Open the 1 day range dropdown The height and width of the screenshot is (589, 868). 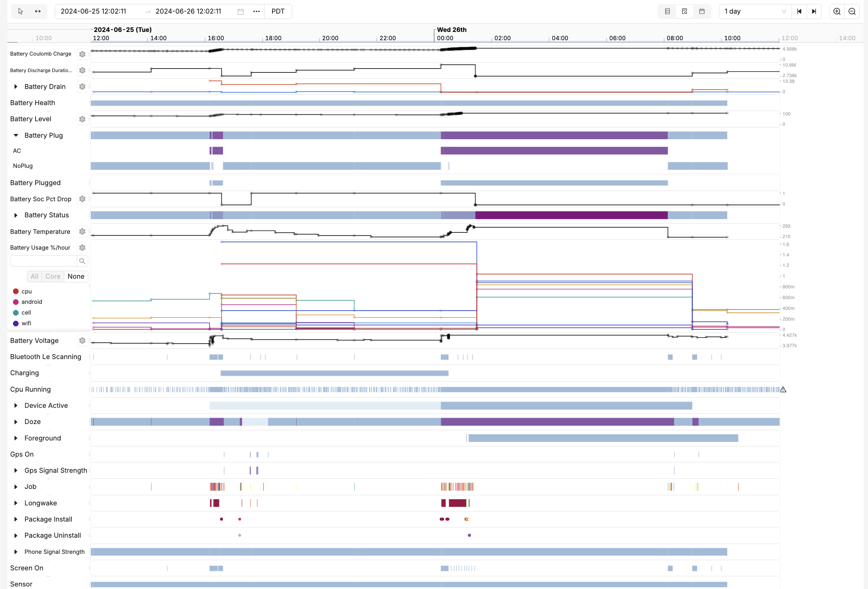[x=755, y=11]
